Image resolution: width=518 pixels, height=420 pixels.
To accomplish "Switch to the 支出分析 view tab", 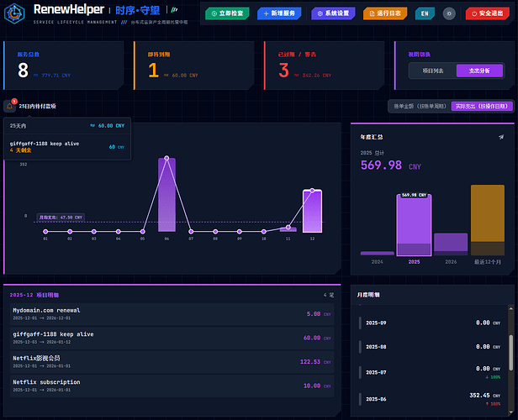I will pyautogui.click(x=479, y=71).
